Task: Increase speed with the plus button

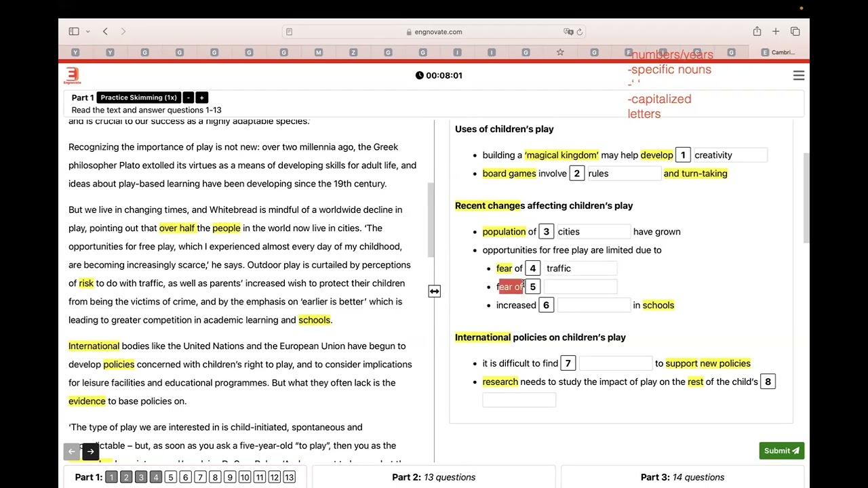Action: (201, 98)
